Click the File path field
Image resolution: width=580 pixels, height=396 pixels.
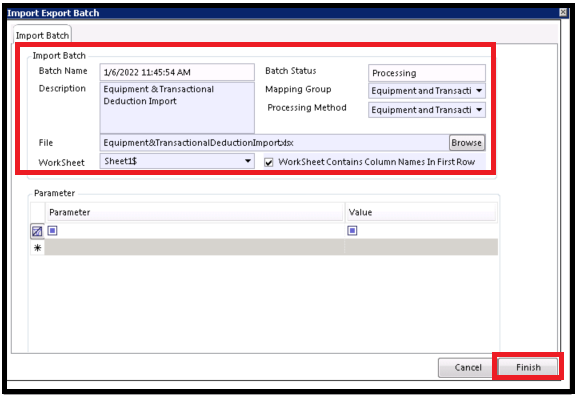coord(274,143)
